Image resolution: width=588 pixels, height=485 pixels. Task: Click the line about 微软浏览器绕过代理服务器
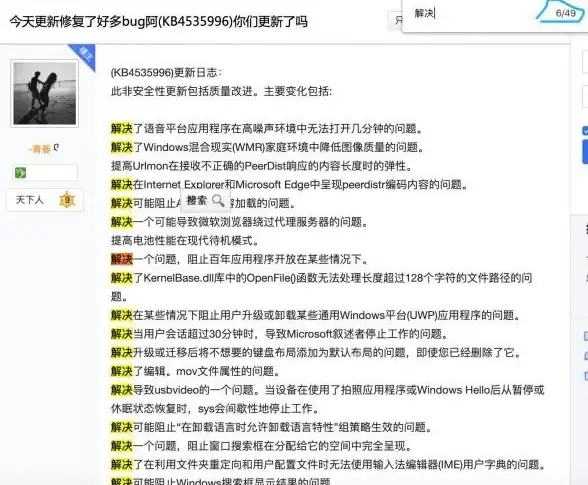(x=240, y=222)
